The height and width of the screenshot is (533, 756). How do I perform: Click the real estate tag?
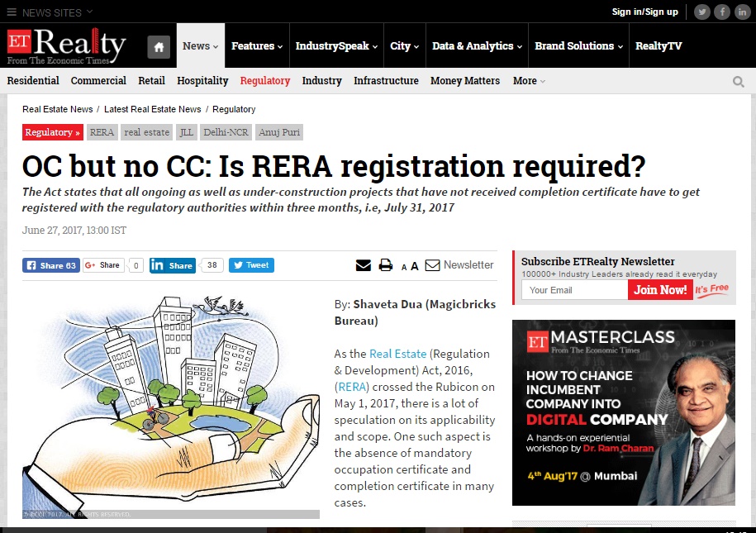point(146,132)
